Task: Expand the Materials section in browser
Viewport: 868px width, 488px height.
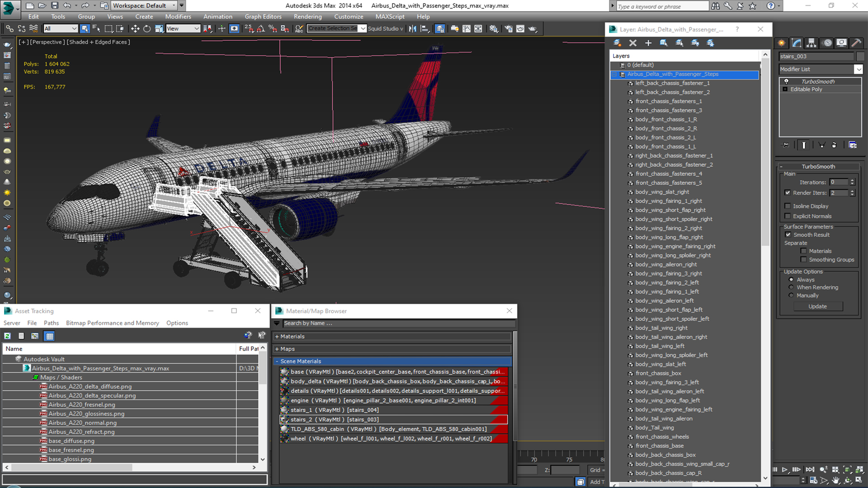Action: [x=277, y=337]
